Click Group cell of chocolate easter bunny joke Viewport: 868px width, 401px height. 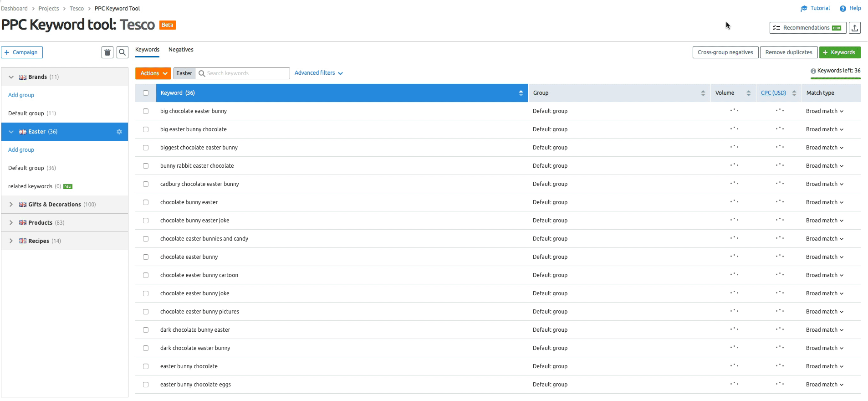550,293
